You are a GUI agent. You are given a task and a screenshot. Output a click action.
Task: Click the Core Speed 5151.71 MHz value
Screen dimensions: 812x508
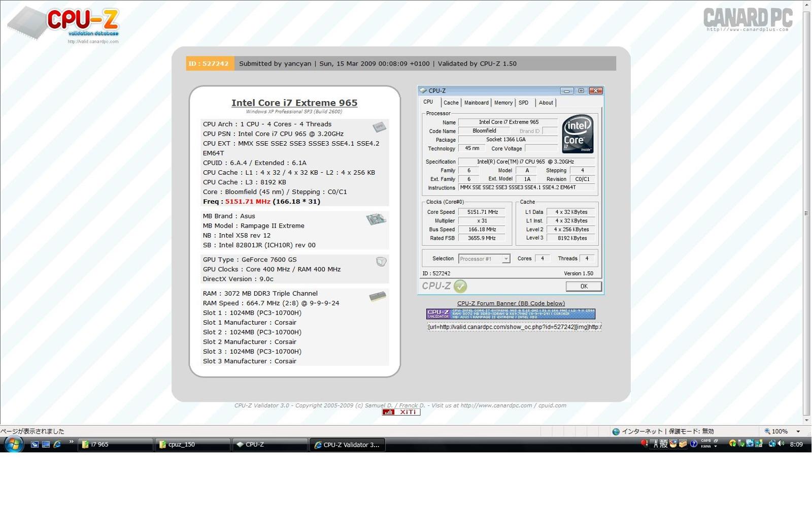tap(482, 212)
